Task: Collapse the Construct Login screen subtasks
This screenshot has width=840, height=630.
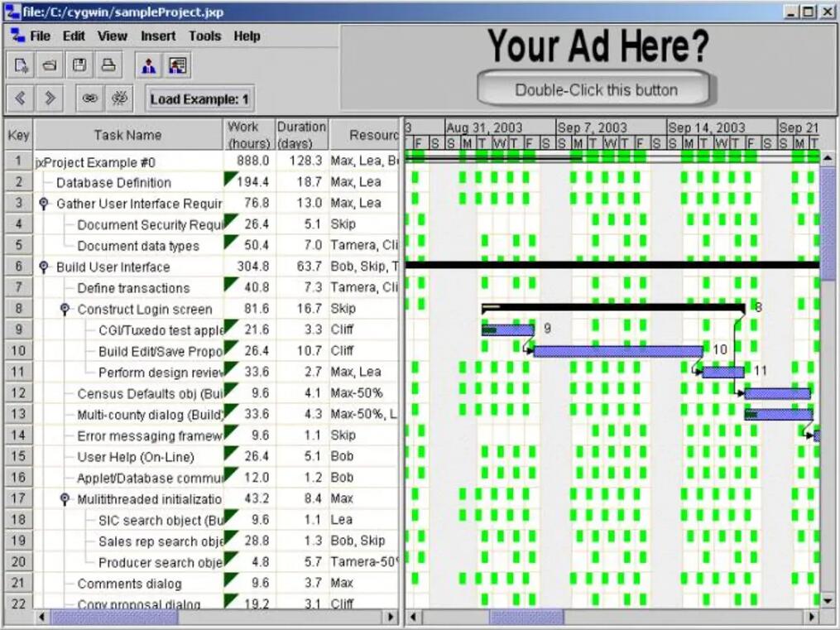Action: (x=65, y=310)
